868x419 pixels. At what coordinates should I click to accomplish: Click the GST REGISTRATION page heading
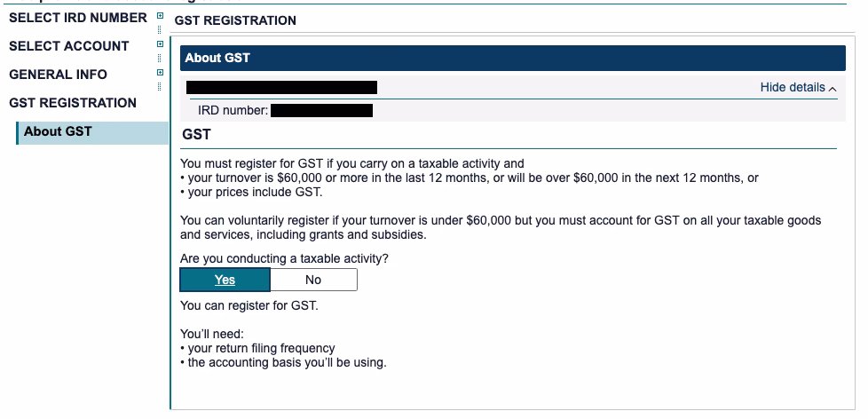[x=235, y=20]
